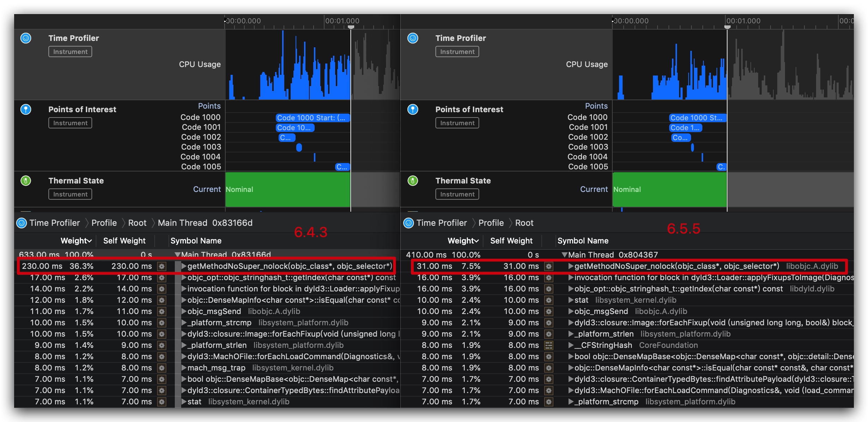
Task: Click left Time Profiler instrument icon
Action: (26, 38)
